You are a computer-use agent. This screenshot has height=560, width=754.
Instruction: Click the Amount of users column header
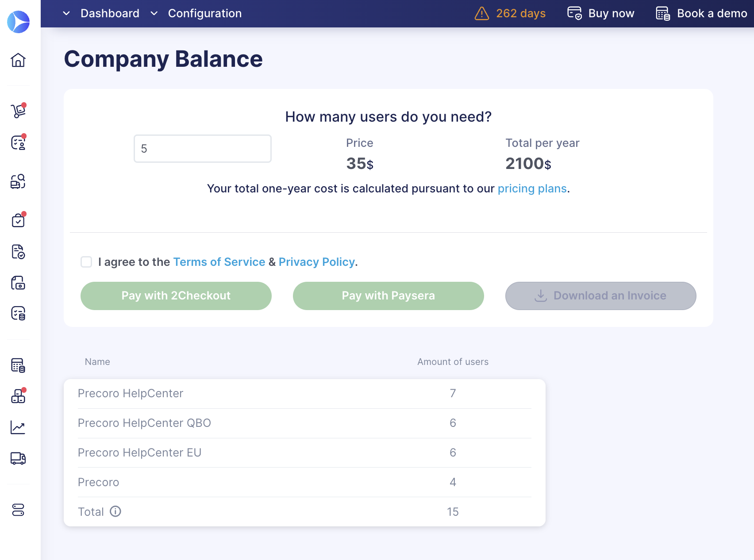coord(453,362)
